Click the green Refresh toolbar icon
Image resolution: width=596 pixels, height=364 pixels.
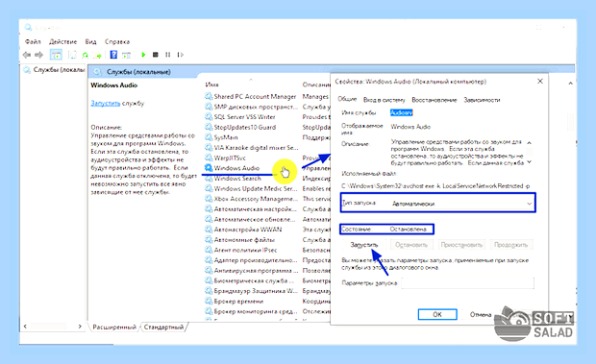(86, 55)
